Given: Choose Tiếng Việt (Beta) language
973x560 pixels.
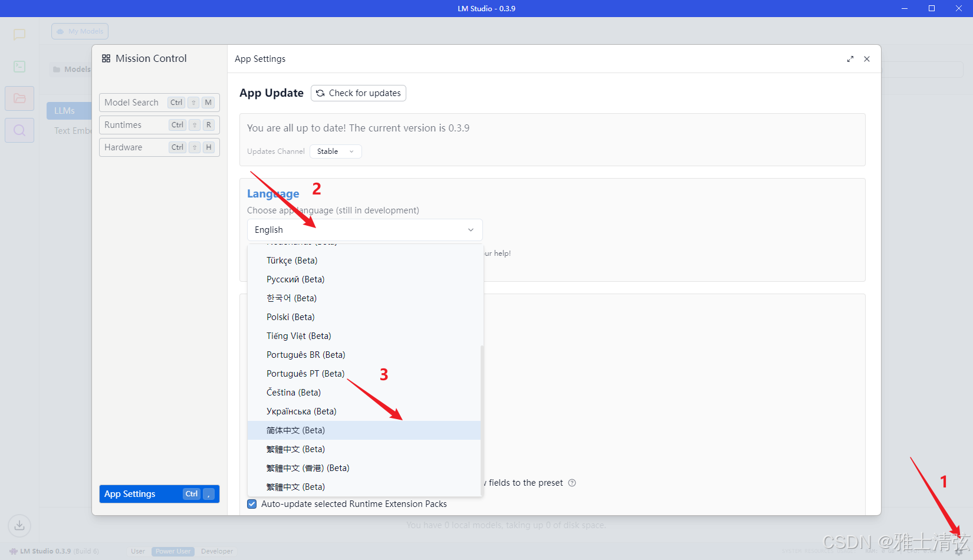Looking at the screenshot, I should click(364, 336).
